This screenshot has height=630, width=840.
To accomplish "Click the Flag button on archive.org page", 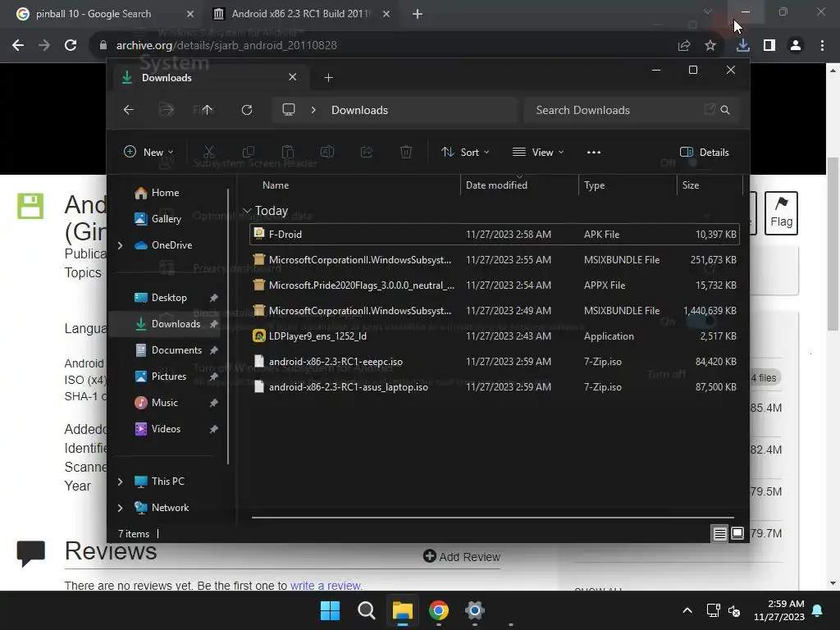I will (781, 212).
